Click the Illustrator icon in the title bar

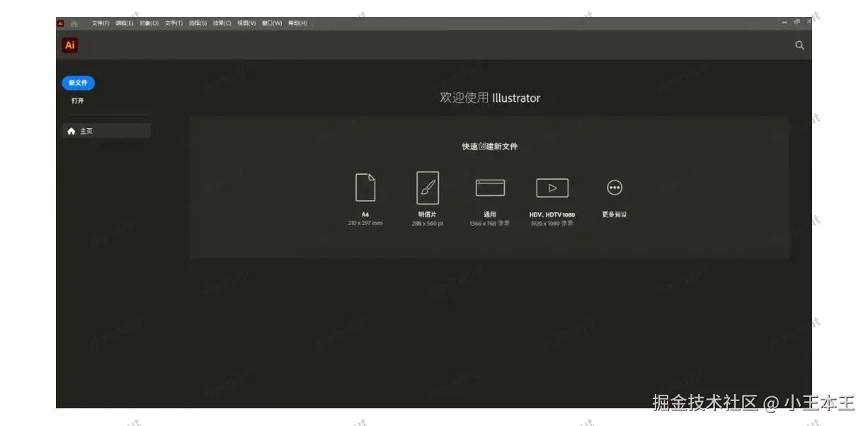click(x=61, y=22)
